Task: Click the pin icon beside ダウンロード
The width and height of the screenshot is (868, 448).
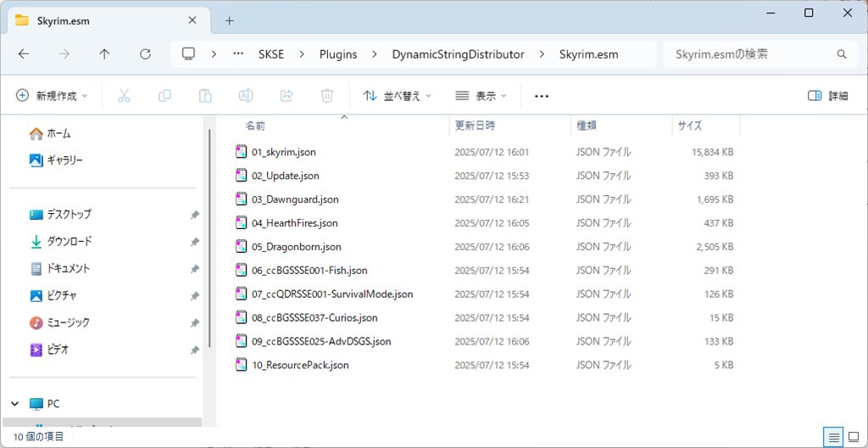Action: (195, 242)
